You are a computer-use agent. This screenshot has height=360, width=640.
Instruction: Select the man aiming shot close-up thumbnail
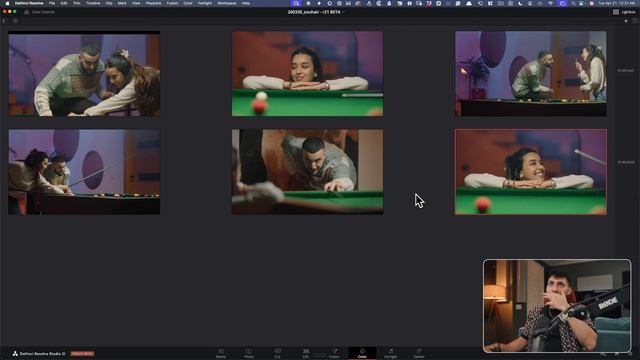point(307,172)
